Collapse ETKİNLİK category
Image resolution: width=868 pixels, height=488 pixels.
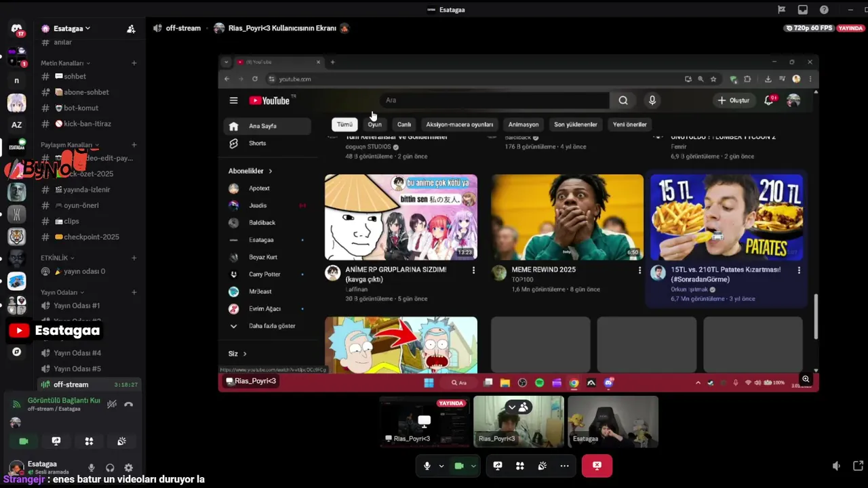point(58,258)
